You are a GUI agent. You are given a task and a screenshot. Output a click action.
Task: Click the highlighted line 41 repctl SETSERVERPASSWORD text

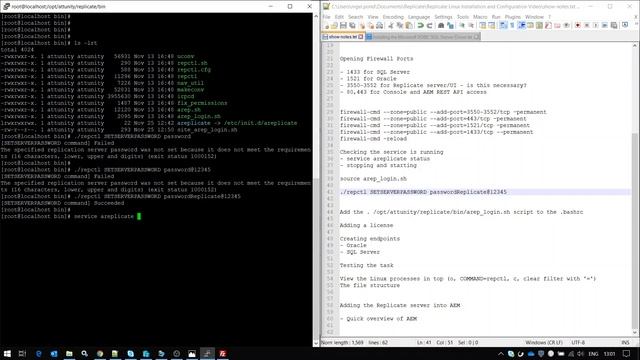coord(423,192)
